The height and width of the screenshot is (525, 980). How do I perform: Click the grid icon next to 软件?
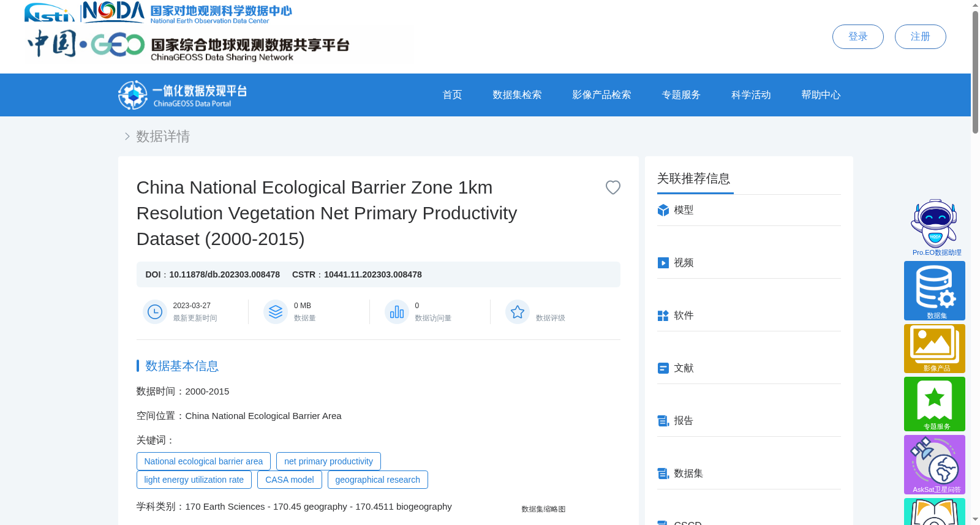(663, 315)
